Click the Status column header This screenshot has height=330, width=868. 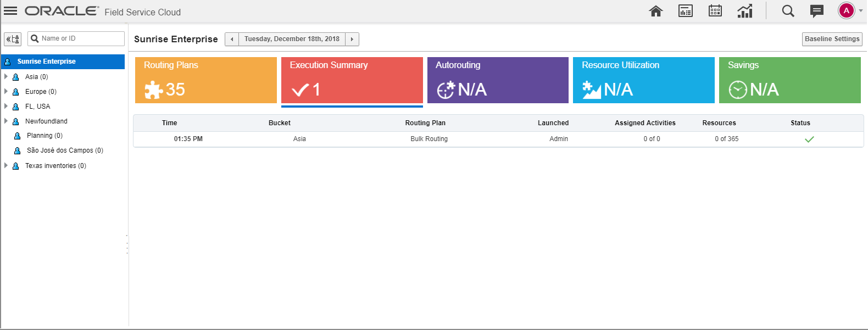click(x=800, y=123)
